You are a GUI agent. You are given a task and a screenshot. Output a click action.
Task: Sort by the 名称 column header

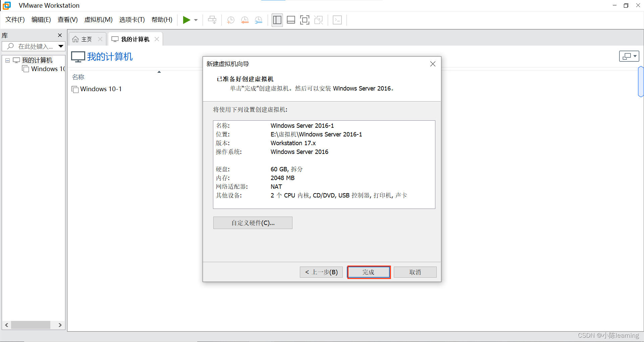(x=78, y=77)
